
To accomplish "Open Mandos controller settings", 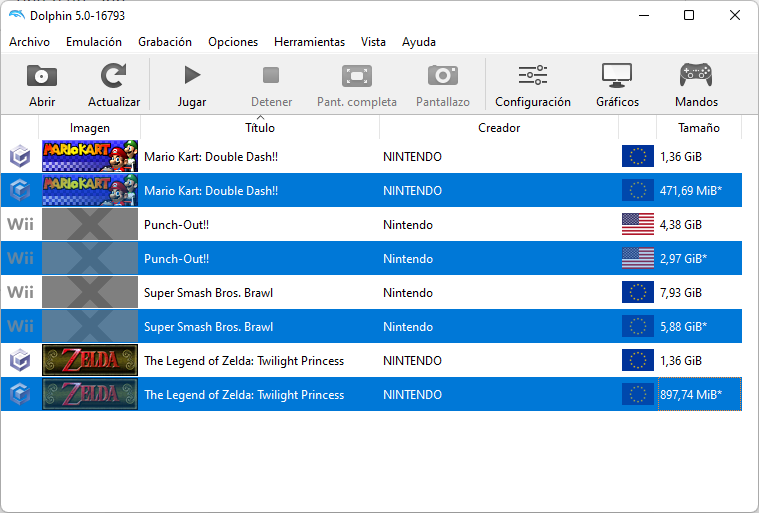I will (x=696, y=85).
